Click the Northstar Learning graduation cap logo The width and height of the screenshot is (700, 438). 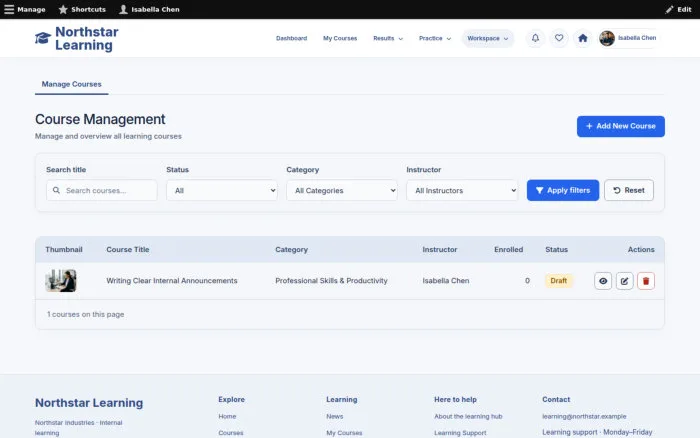[43, 38]
